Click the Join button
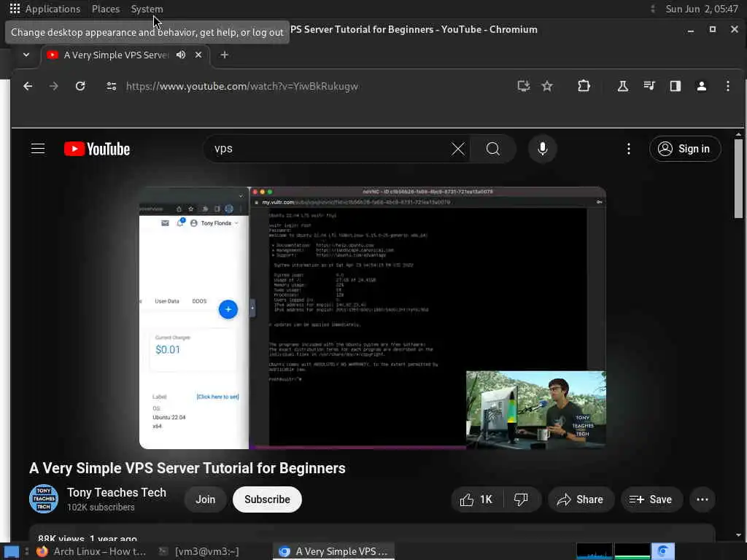 click(205, 499)
